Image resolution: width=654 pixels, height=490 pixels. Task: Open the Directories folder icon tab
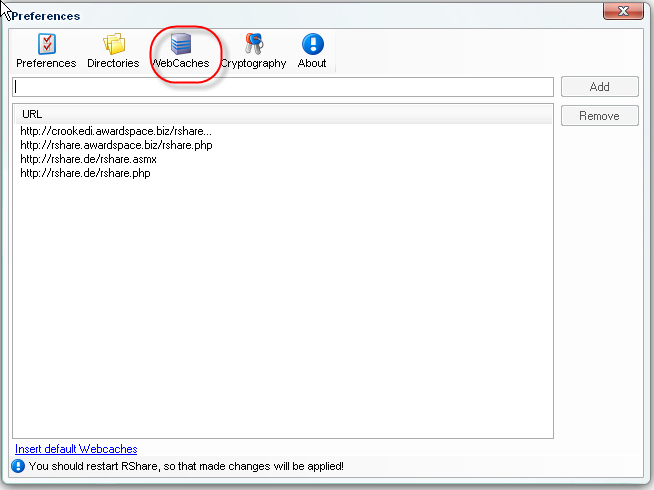(x=113, y=51)
